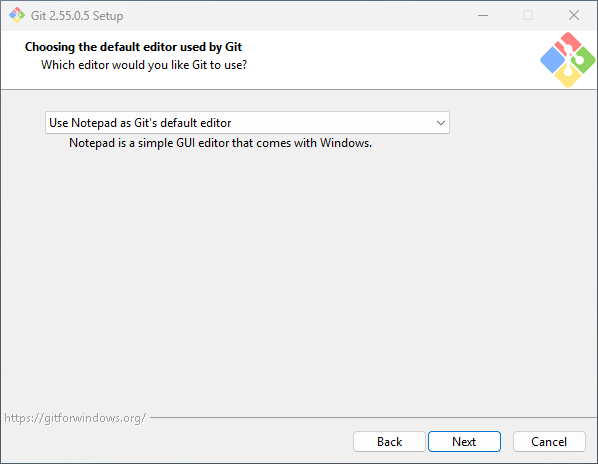Click the 'Git 2.55.0.5 Setup' title text
598x464 pixels.
pyautogui.click(x=77, y=16)
